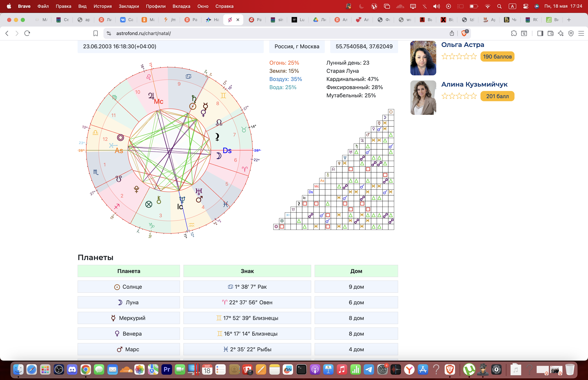Screen dimensions: 588x380
Task: Click the Меркурий row in planets table
Action: [238, 318]
